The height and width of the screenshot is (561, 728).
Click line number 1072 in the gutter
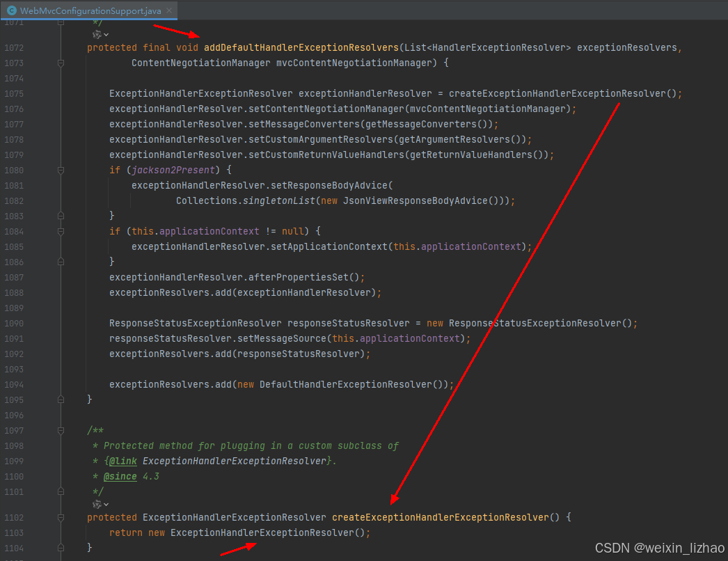pos(14,47)
